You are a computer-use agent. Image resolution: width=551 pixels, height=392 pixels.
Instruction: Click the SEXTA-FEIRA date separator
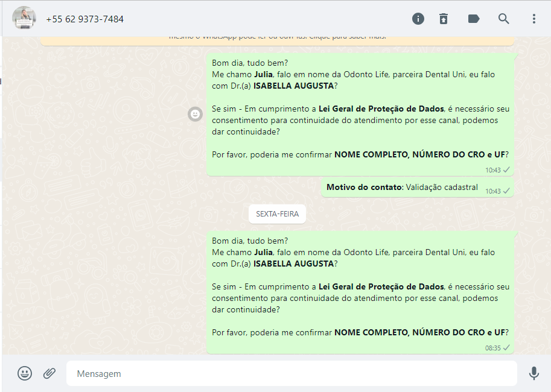tap(277, 214)
